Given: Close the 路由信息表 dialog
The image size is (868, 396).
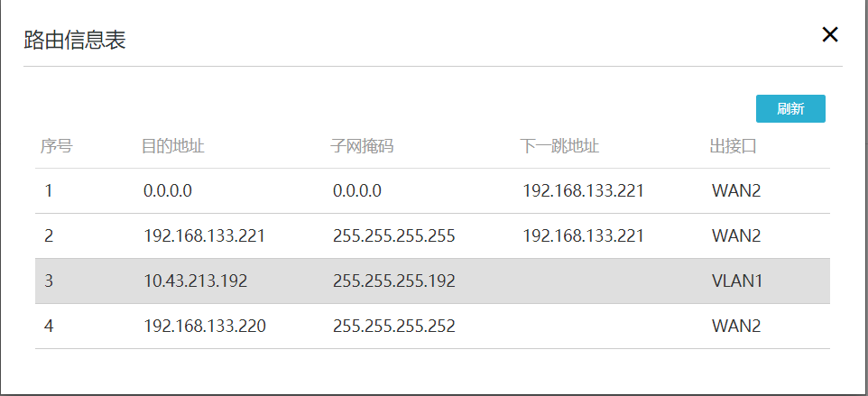Looking at the screenshot, I should point(830,35).
